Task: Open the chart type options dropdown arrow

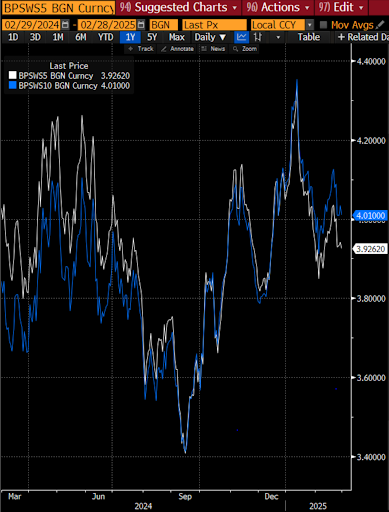Action: 278,37
